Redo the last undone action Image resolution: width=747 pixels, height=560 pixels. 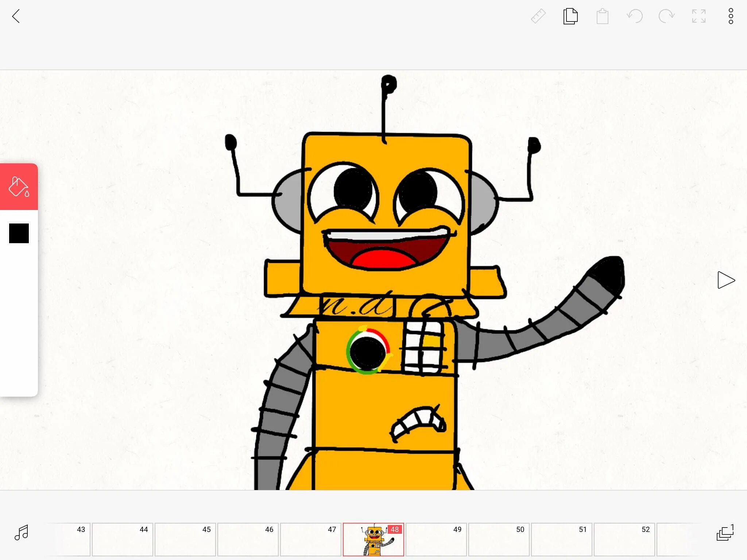tap(666, 16)
